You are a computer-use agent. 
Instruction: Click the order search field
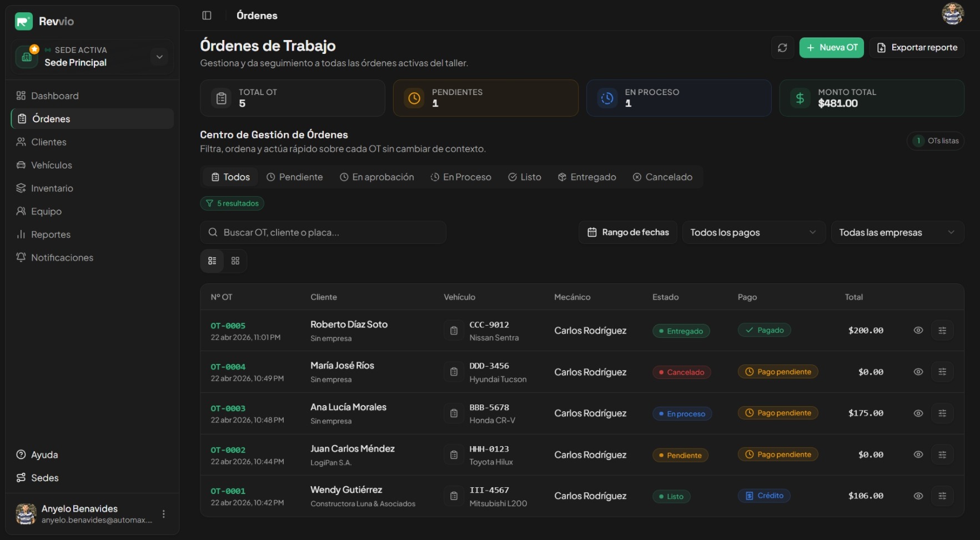(x=323, y=232)
